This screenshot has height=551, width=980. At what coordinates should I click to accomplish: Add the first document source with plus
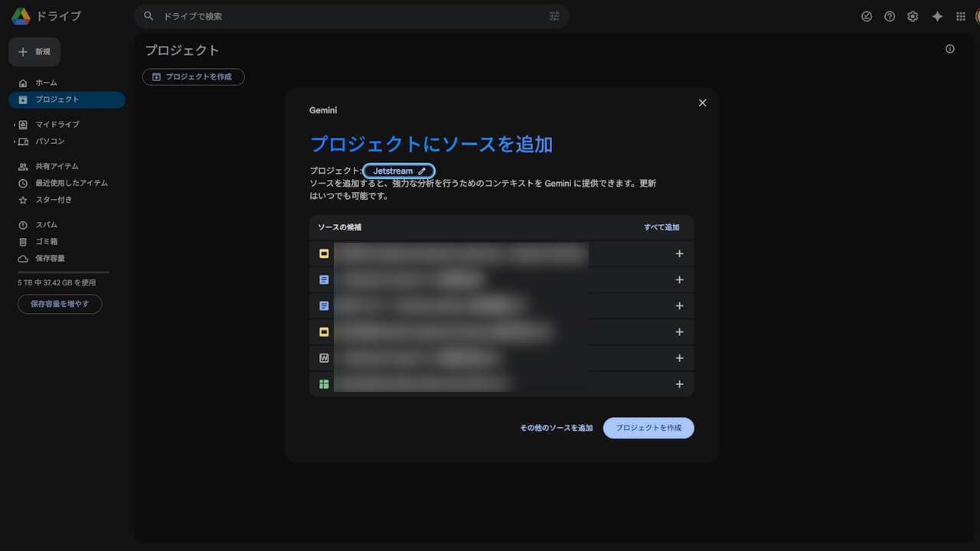(679, 279)
